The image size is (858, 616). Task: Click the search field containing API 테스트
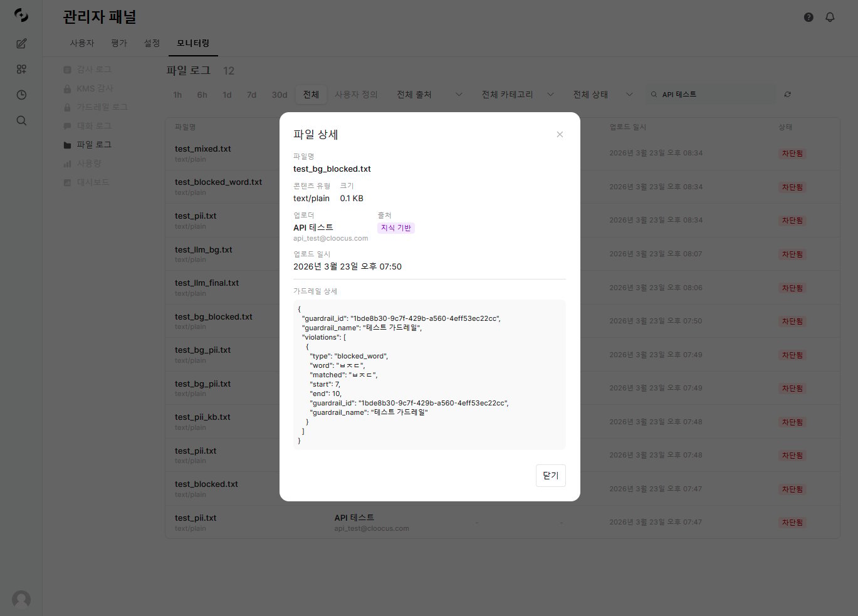click(711, 95)
